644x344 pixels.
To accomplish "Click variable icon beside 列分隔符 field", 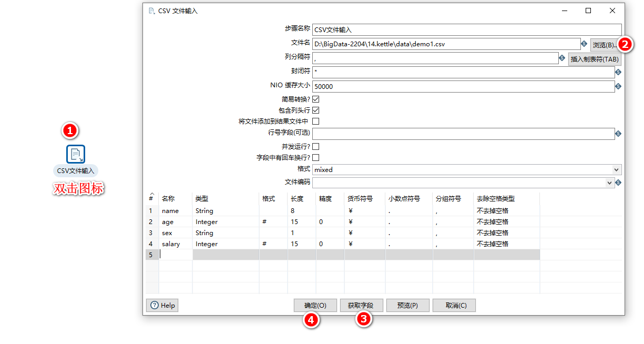I will point(562,58).
